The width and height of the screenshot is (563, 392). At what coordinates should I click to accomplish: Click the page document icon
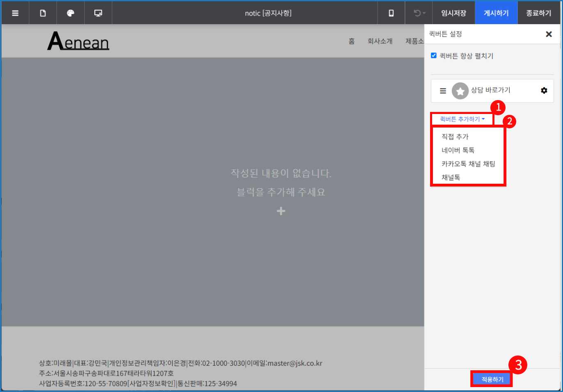[43, 13]
